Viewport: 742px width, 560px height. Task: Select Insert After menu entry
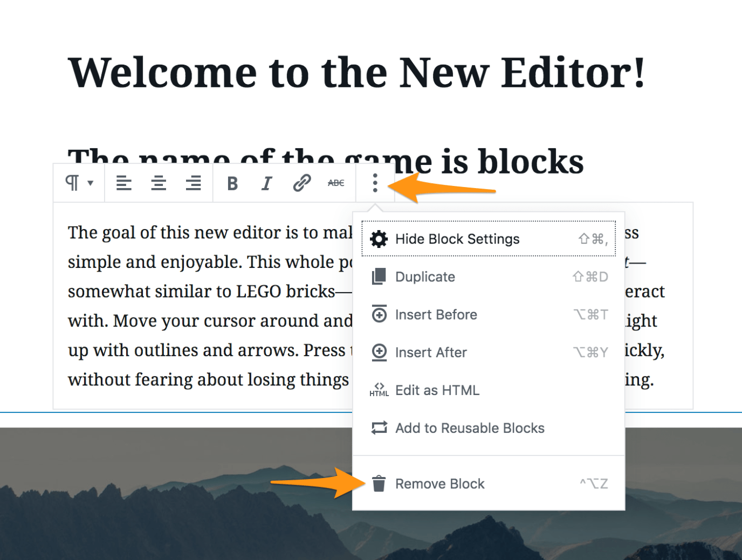431,352
